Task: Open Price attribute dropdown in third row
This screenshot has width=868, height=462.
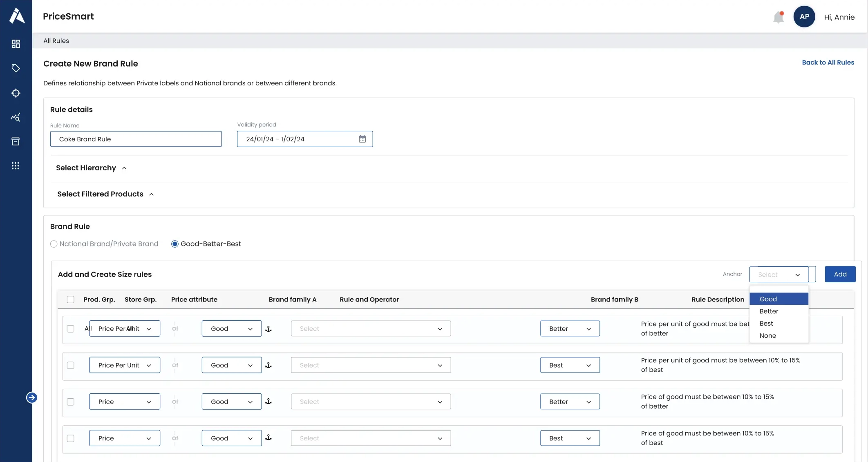Action: tap(125, 402)
